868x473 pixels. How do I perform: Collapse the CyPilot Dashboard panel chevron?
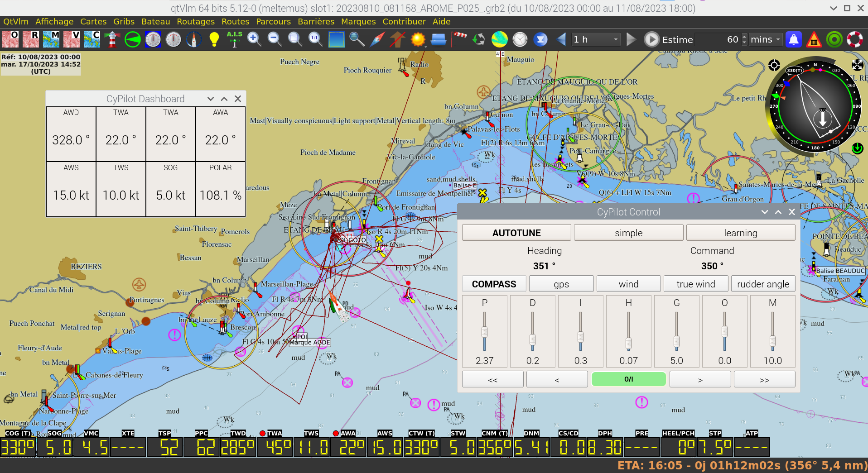coord(211,99)
